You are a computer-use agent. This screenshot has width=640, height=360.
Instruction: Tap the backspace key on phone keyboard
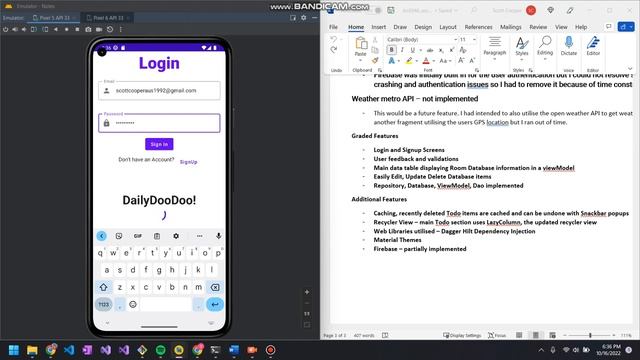(x=215, y=287)
